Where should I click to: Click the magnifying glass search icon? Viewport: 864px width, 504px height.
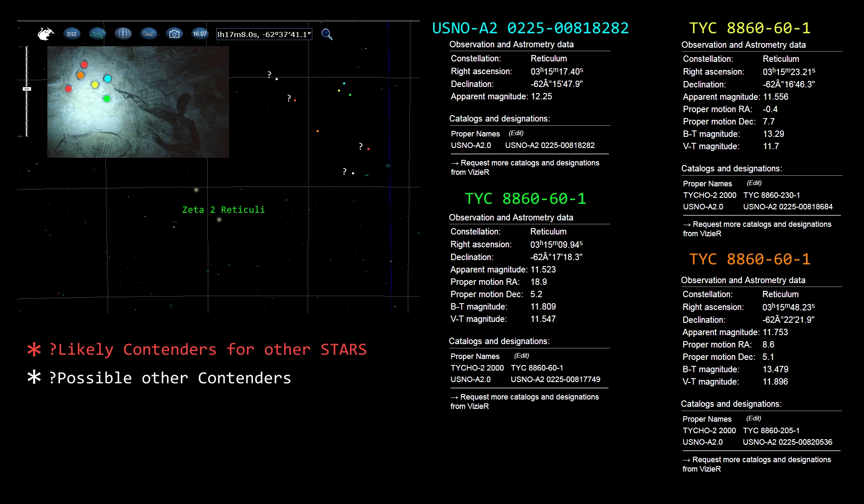pos(327,34)
